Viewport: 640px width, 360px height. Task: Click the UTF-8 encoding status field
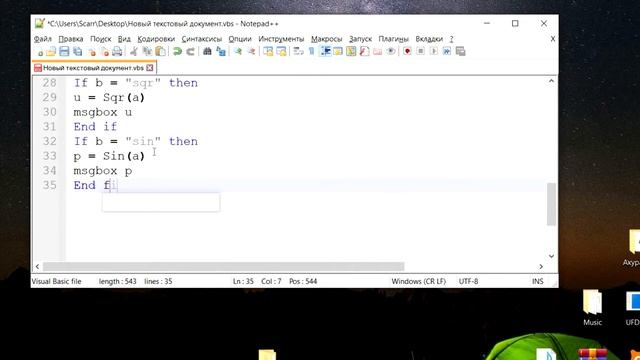click(x=468, y=281)
